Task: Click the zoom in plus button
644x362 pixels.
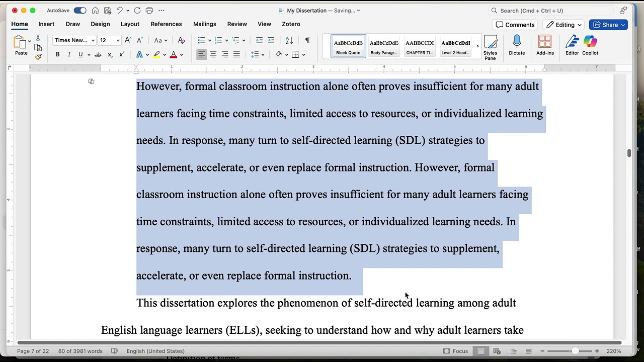Action: 597,351
